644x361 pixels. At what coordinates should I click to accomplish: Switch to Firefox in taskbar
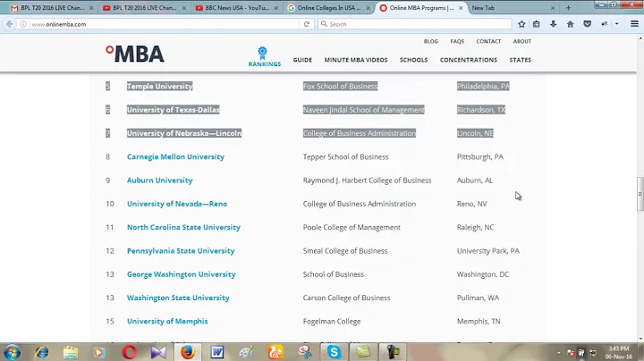[x=188, y=352]
